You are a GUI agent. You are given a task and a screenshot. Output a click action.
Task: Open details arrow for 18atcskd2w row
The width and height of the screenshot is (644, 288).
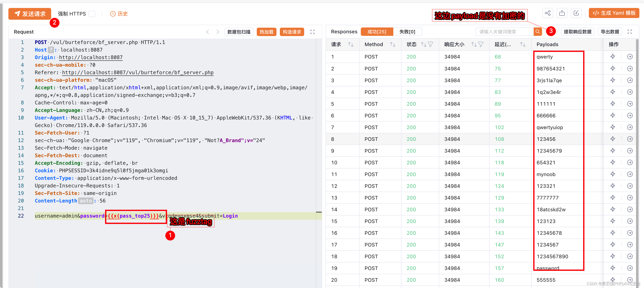click(x=630, y=209)
